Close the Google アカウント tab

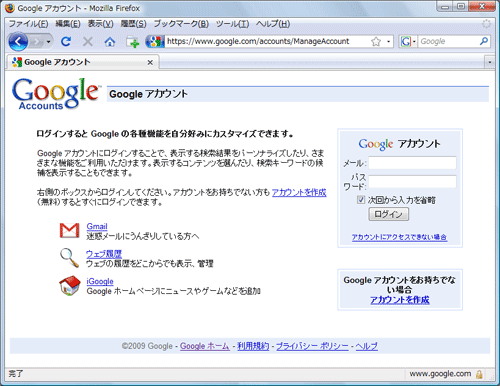click(x=150, y=62)
